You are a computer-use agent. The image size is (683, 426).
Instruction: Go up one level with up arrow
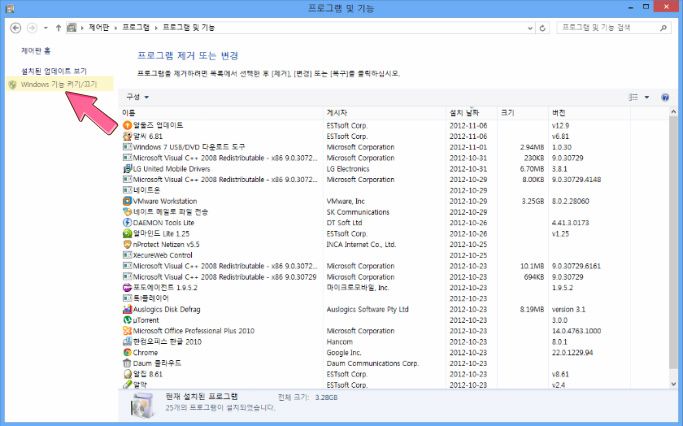[58, 28]
